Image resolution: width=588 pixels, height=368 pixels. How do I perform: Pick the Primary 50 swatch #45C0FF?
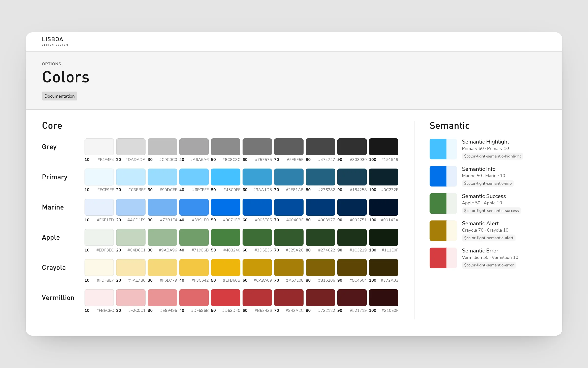pyautogui.click(x=226, y=177)
